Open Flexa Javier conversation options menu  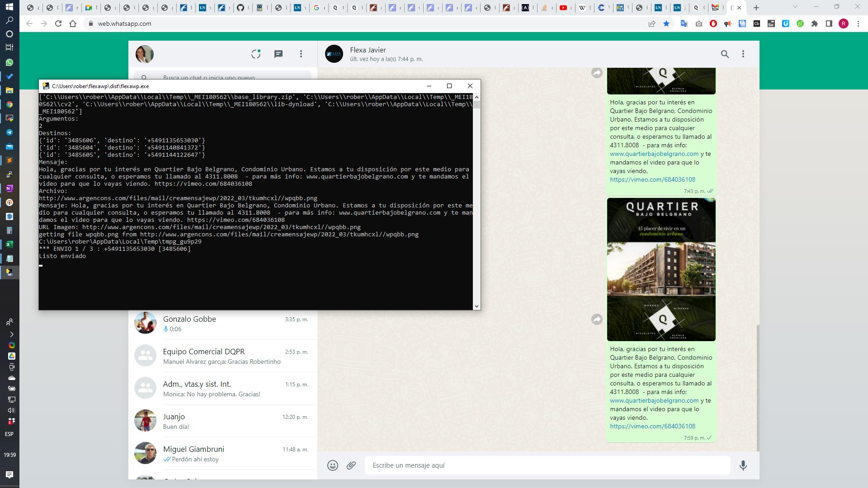click(743, 54)
